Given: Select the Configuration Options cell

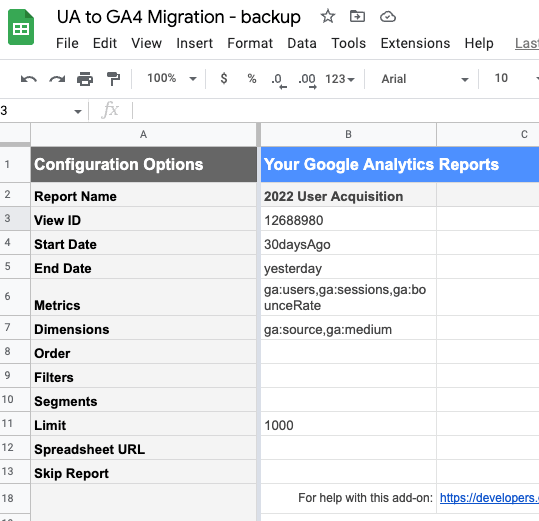Looking at the screenshot, I should [x=144, y=165].
